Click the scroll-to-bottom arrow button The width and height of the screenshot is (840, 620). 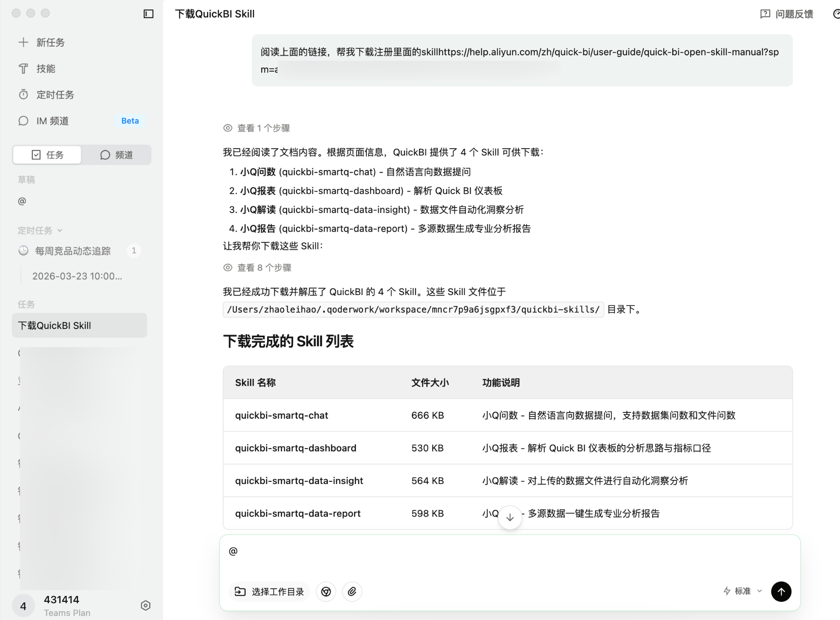[510, 517]
